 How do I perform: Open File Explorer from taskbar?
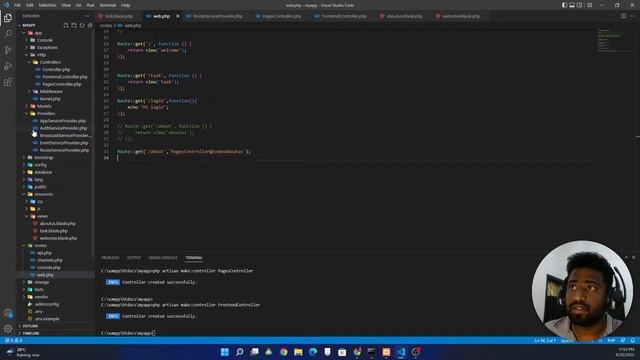coord(298,352)
